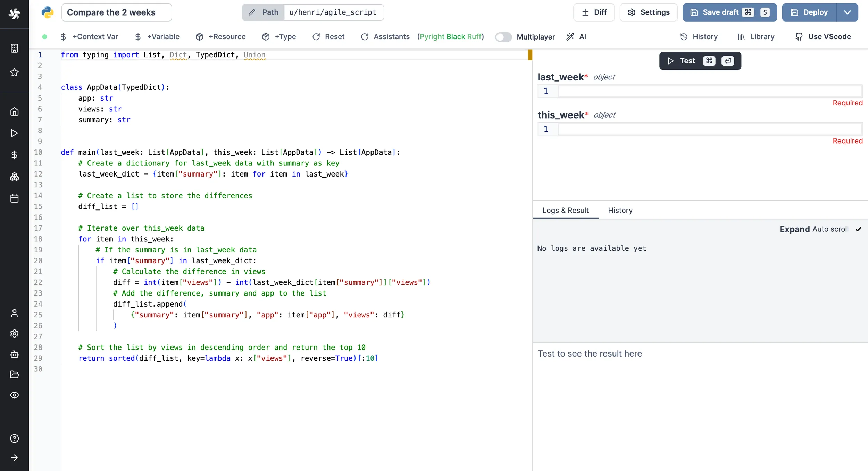Select the Logs & Result tab
This screenshot has height=471, width=868.
pos(565,211)
